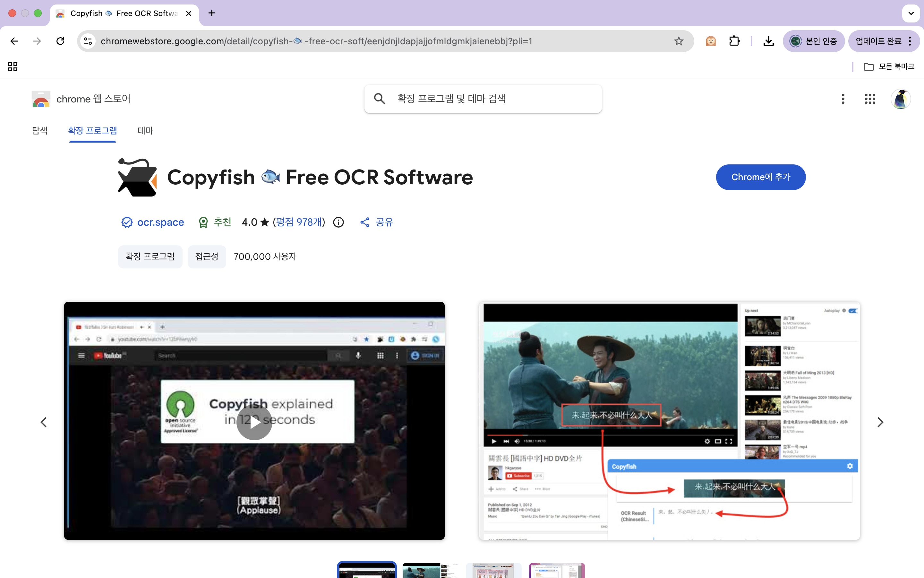Image resolution: width=924 pixels, height=578 pixels.
Task: Reload the Copyfish store page
Action: [60, 41]
